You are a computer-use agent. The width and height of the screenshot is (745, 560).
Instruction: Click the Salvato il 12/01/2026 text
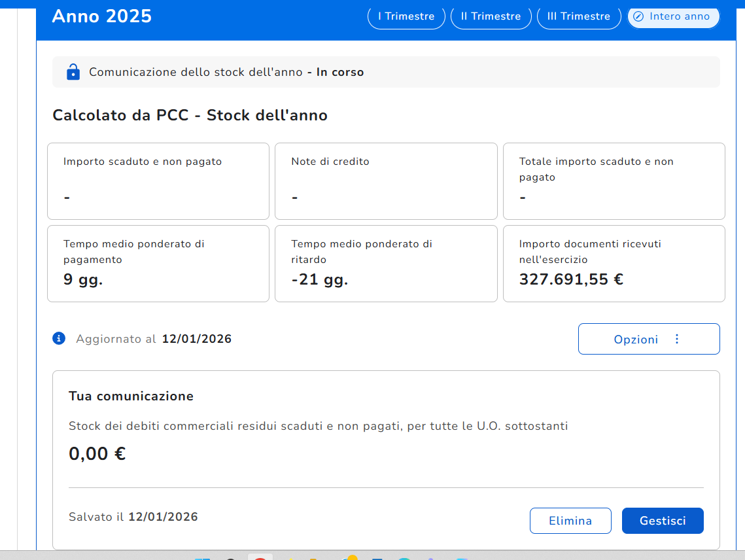point(133,517)
